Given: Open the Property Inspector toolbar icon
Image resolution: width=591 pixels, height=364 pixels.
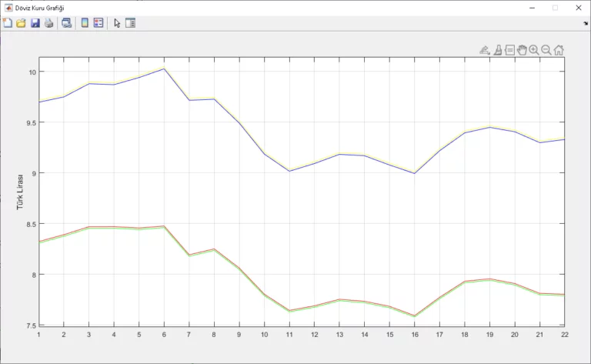Looking at the screenshot, I should click(x=130, y=23).
